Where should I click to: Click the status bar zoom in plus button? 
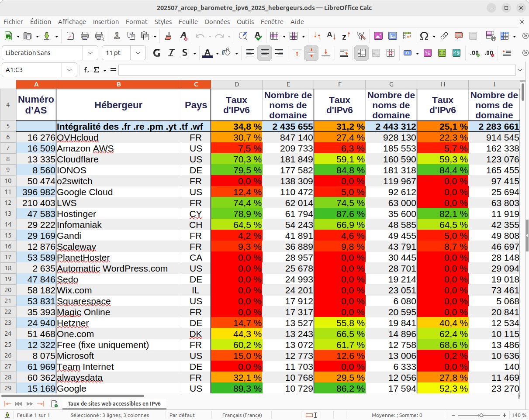tap(505, 415)
